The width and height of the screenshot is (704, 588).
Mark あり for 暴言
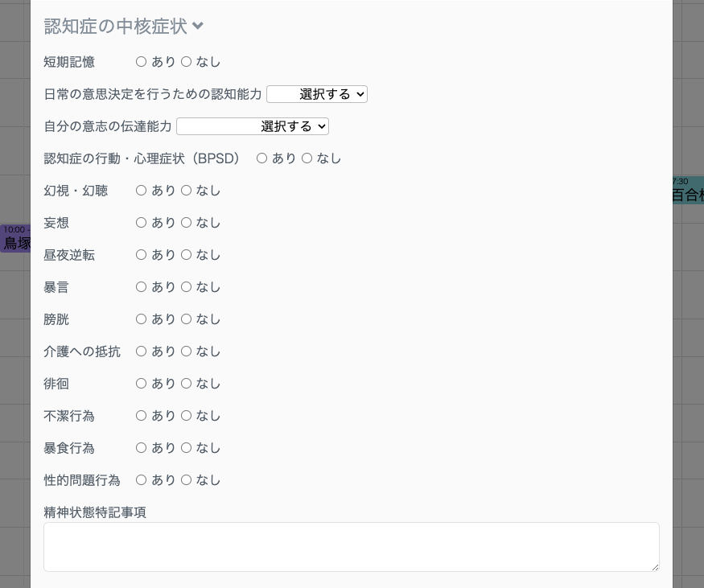pos(141,286)
